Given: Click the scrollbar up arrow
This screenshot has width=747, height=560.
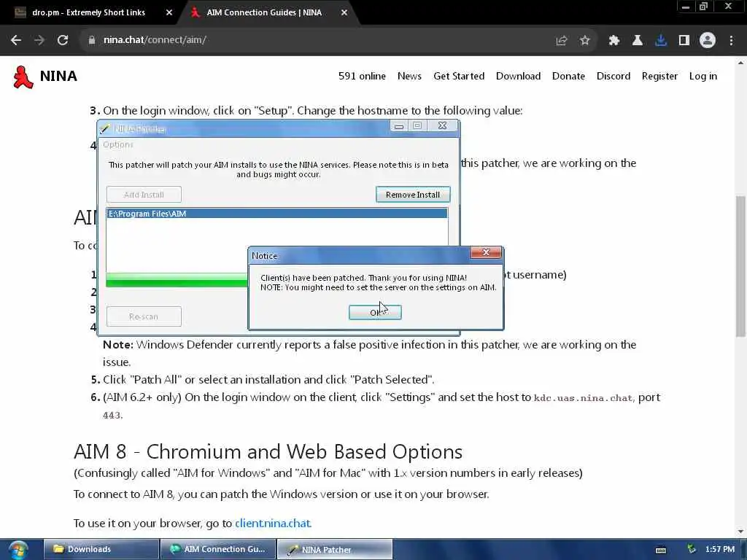Looking at the screenshot, I should click(741, 63).
